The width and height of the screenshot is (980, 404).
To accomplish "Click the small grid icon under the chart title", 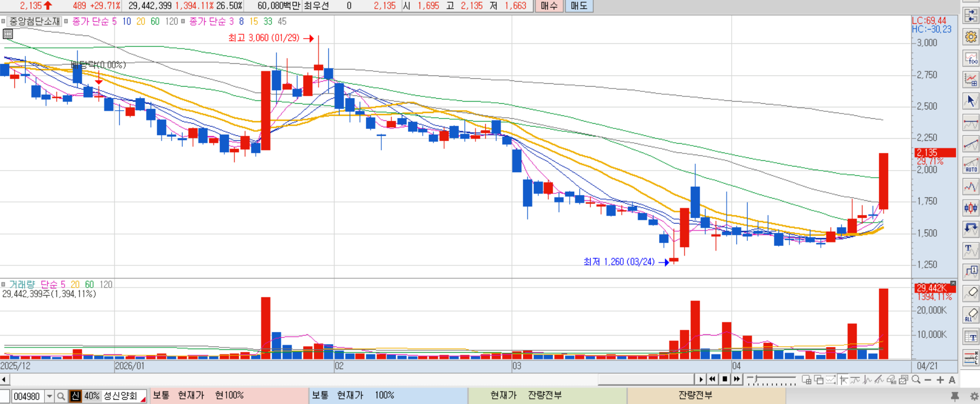I will [x=7, y=34].
